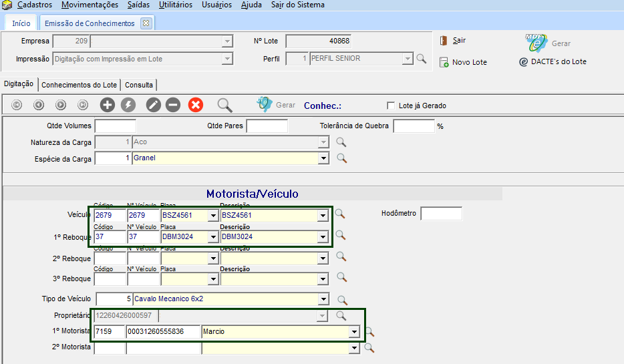Click the add new record plus icon
The height and width of the screenshot is (364, 624).
coord(108,105)
